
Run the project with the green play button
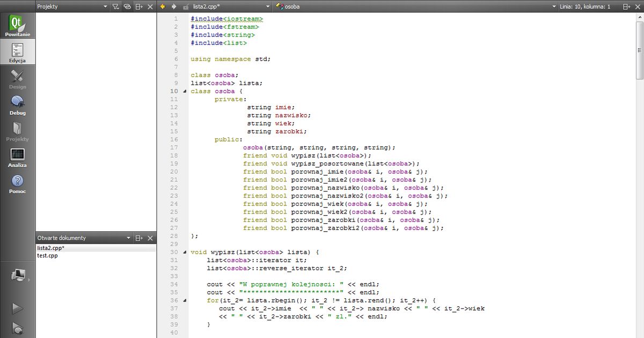click(x=17, y=307)
